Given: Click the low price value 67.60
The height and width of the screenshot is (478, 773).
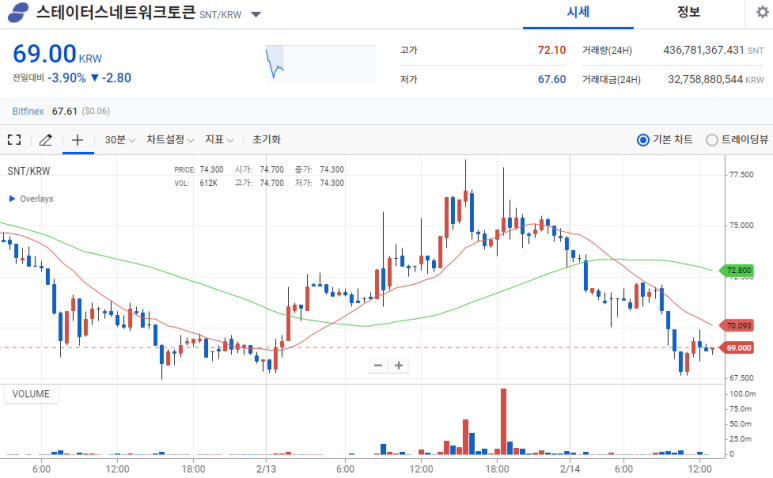Looking at the screenshot, I should tap(552, 79).
